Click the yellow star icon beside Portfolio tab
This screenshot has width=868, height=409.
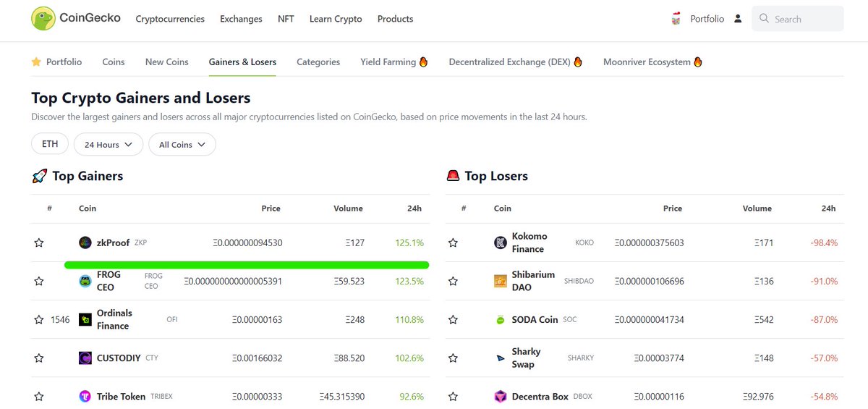36,62
